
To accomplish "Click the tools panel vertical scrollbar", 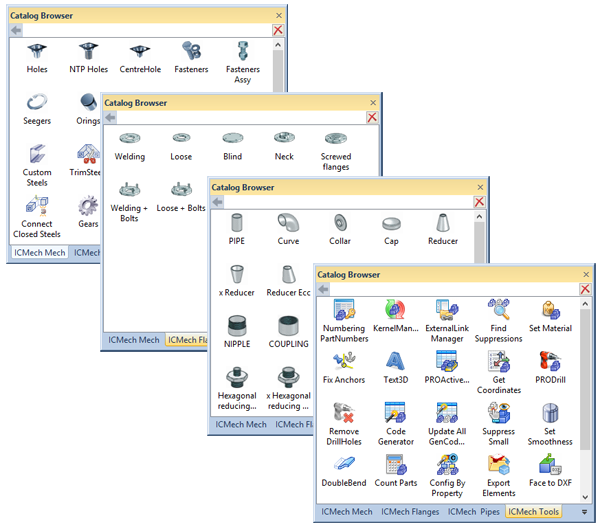I will [x=585, y=380].
